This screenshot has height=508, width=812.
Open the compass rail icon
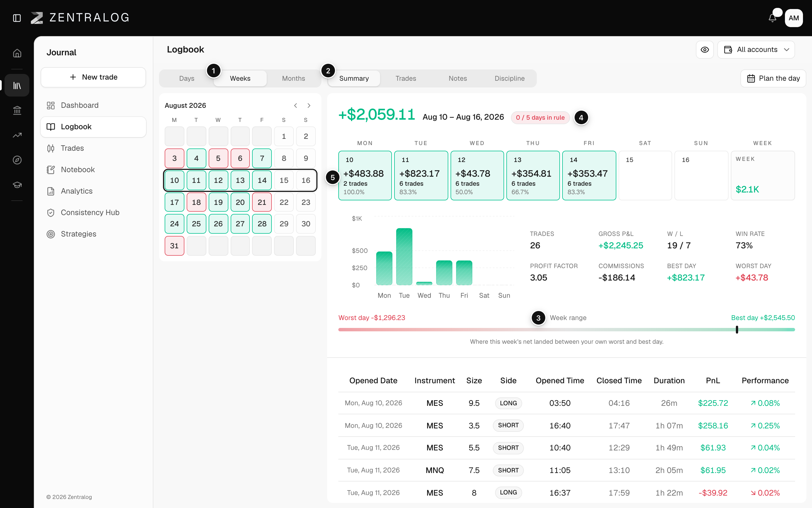(17, 160)
